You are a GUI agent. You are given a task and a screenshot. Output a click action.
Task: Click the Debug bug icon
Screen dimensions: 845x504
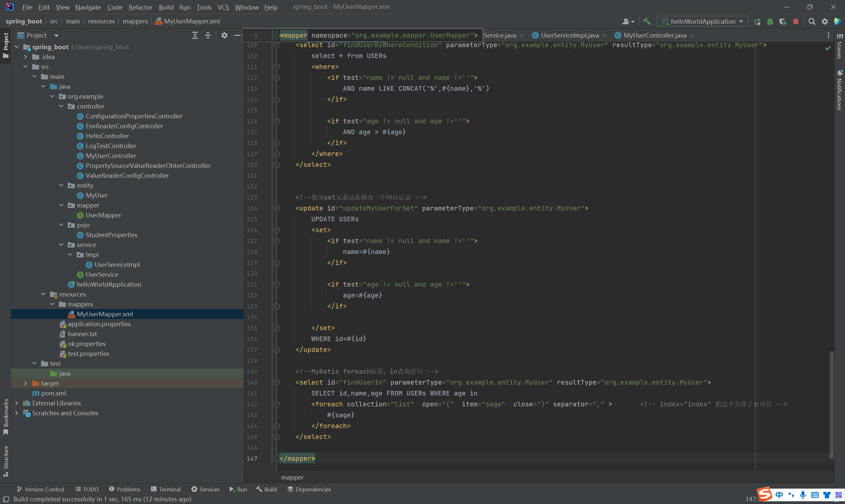(770, 21)
